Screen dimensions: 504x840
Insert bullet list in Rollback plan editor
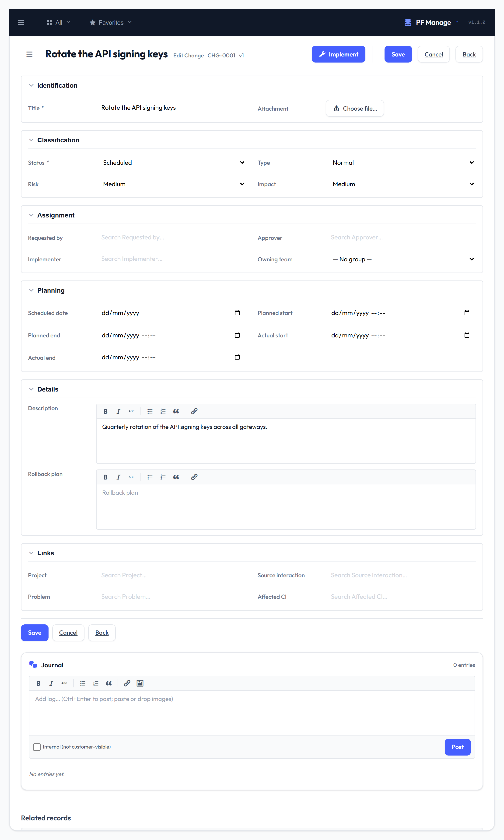pos(150,477)
